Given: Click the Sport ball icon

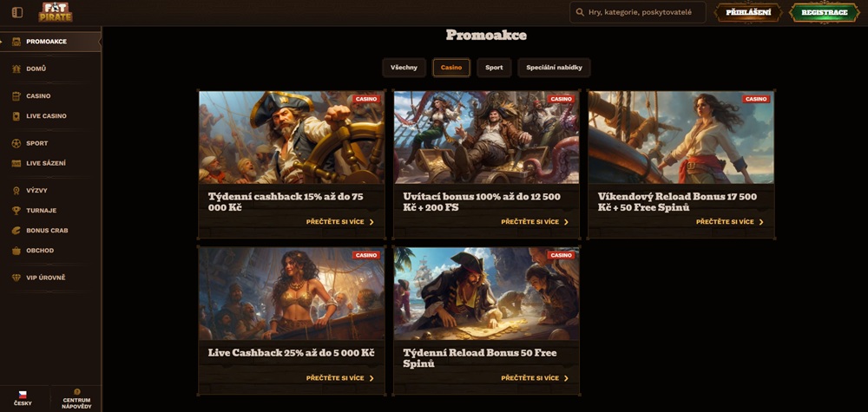Looking at the screenshot, I should pos(17,143).
